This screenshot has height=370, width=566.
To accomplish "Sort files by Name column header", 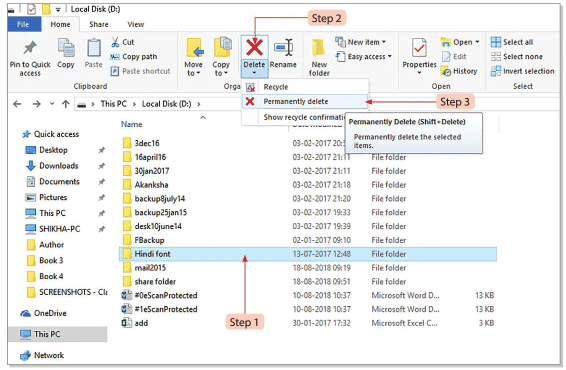I will [x=131, y=124].
